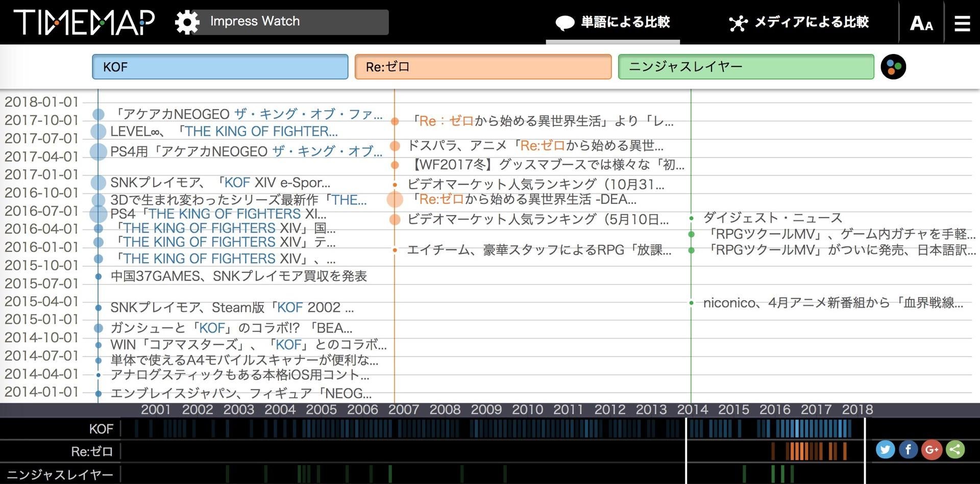Open article 【WF2017冬】グッスマブースでは様々な
Viewport: 980px width, 484px height.
[x=546, y=165]
